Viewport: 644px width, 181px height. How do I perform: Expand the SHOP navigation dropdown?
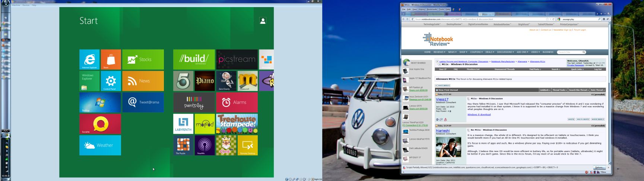(x=463, y=52)
